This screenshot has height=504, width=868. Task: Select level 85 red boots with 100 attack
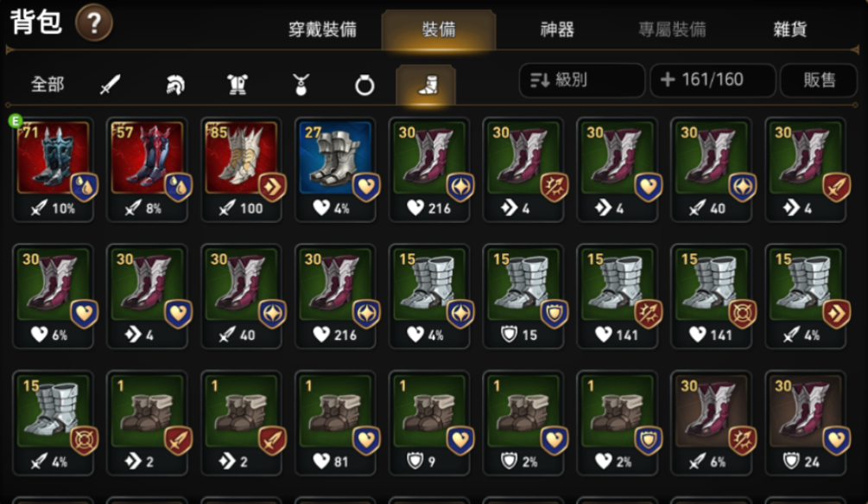pos(241,169)
